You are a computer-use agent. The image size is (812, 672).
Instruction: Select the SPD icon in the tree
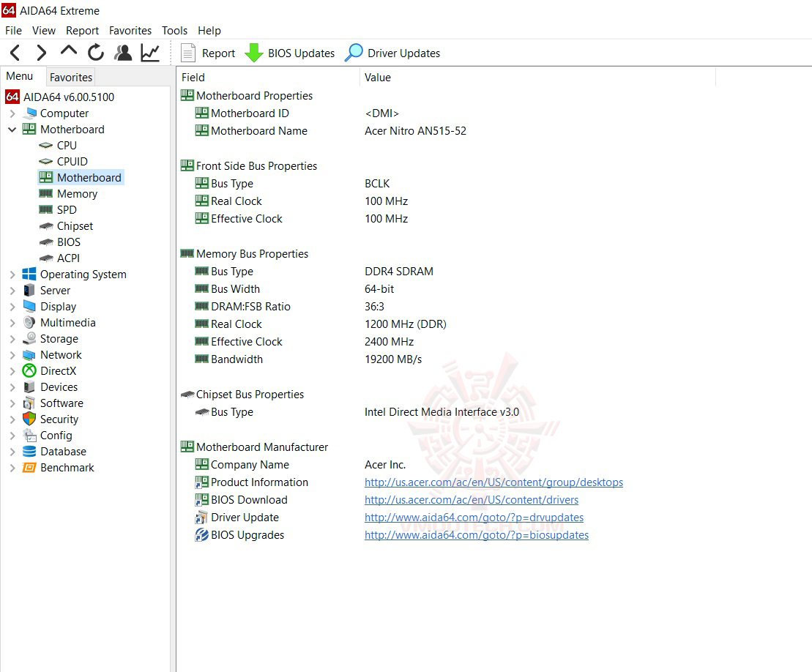tap(46, 209)
